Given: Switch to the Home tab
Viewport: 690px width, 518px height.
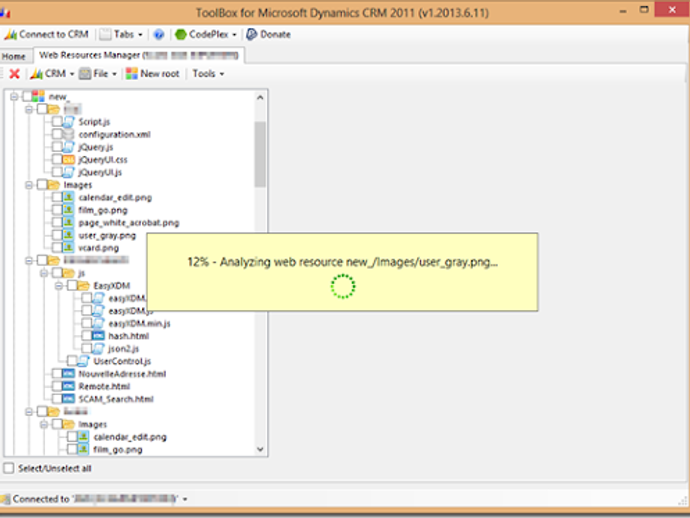Looking at the screenshot, I should pos(13,56).
